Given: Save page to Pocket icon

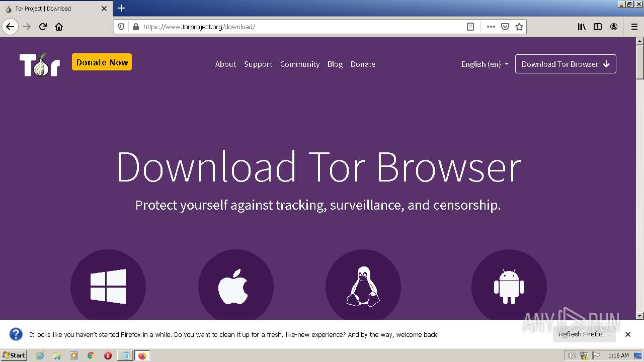Looking at the screenshot, I should pos(505,27).
